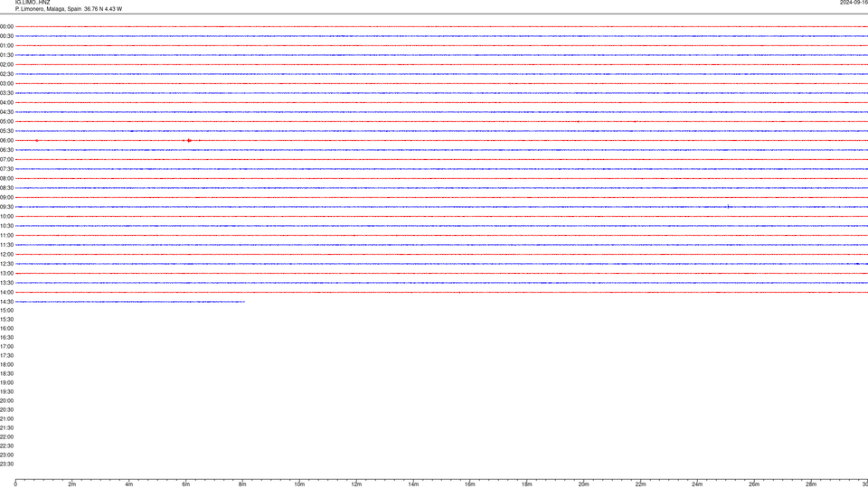Click the 6m tick label on the axis
Image resolution: width=868 pixels, height=488 pixels.
186,484
